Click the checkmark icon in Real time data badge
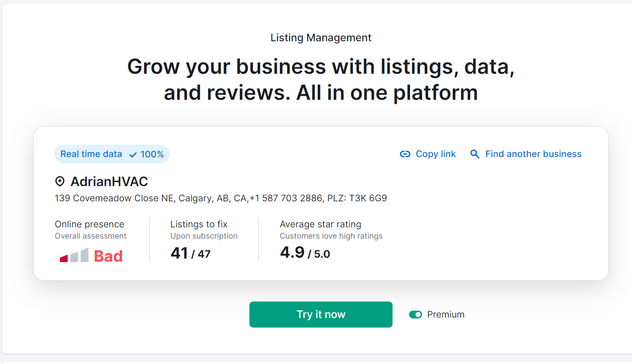Image resolution: width=632 pixels, height=364 pixels. (x=133, y=154)
